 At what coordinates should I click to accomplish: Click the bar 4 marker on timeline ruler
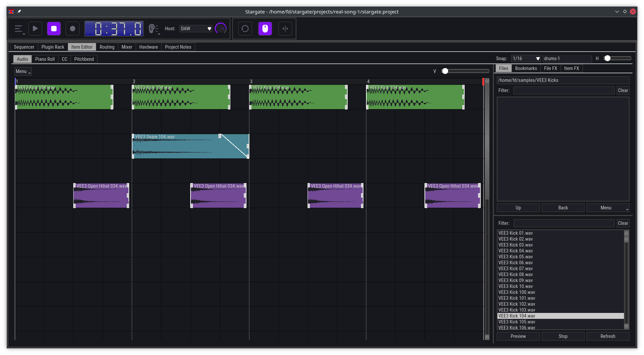pyautogui.click(x=368, y=81)
